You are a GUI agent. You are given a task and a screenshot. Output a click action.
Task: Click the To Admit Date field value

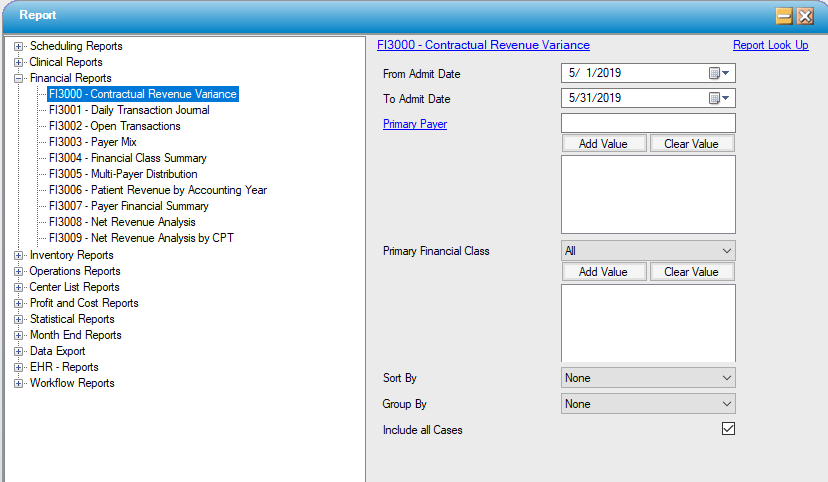coord(595,98)
